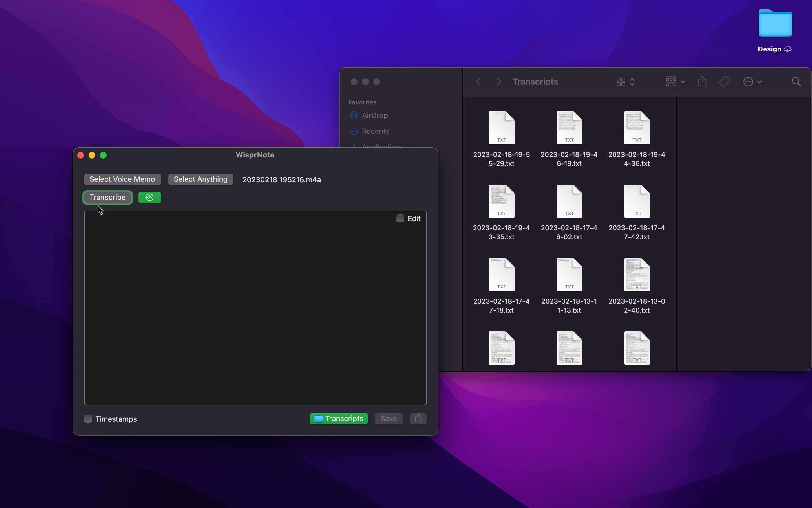Viewport: 812px width, 508px height.
Task: Start transcription with the Transcribe button
Action: 108,198
